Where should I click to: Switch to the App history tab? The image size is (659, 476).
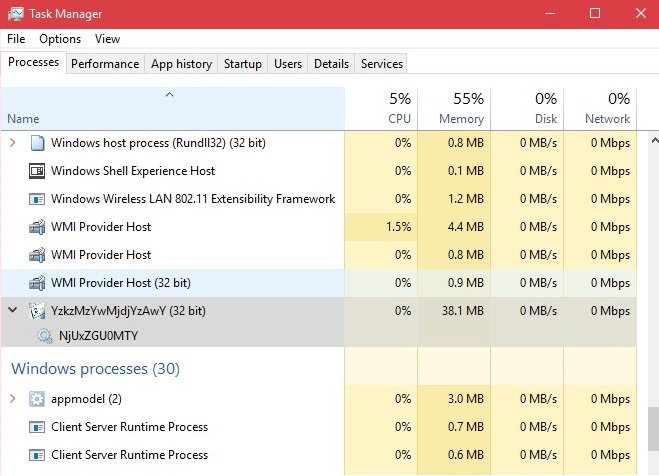pyautogui.click(x=181, y=64)
